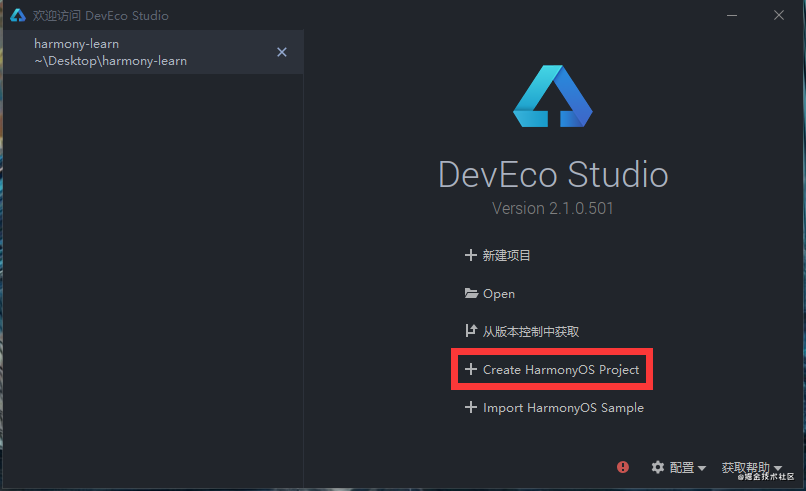The image size is (806, 491).
Task: Click the Version 2.1.0.501 text
Action: pyautogui.click(x=553, y=208)
